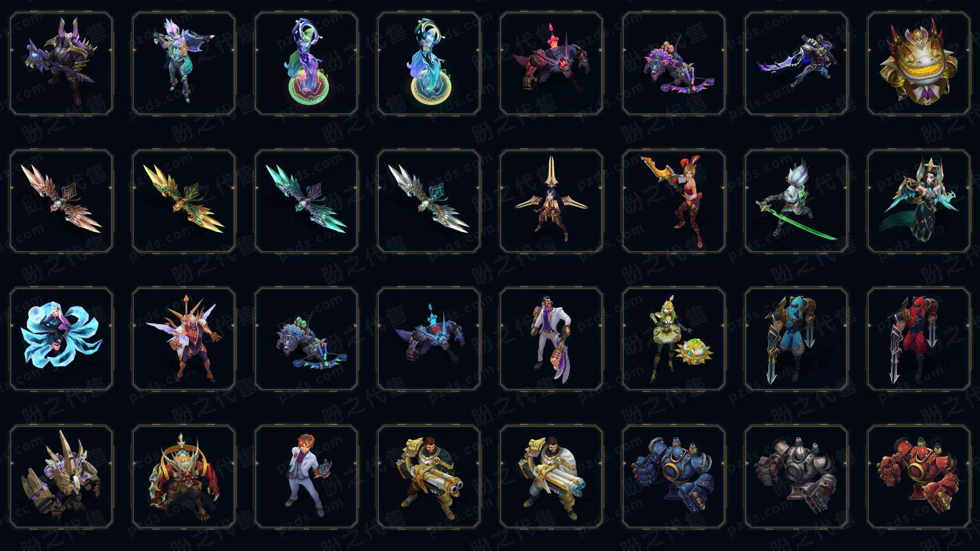Viewport: 980px width, 551px height.
Task: Choose the green-coated gunner with gold cannon
Action: 428,477
